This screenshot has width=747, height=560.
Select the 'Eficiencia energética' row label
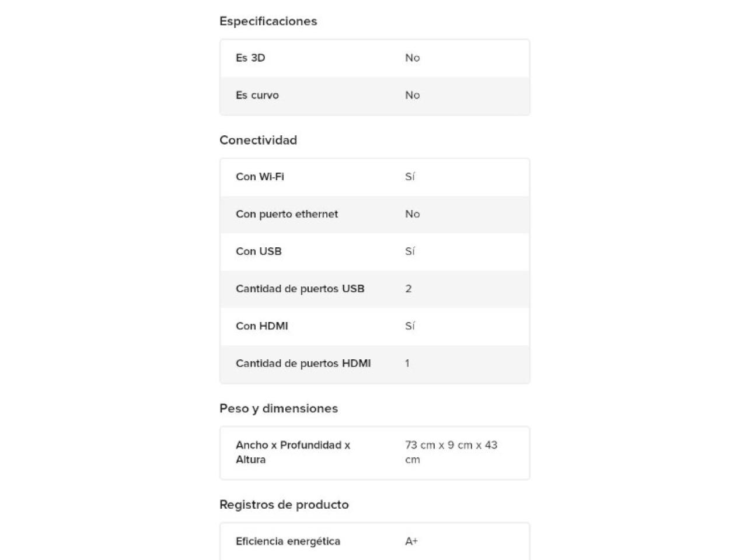coord(288,541)
